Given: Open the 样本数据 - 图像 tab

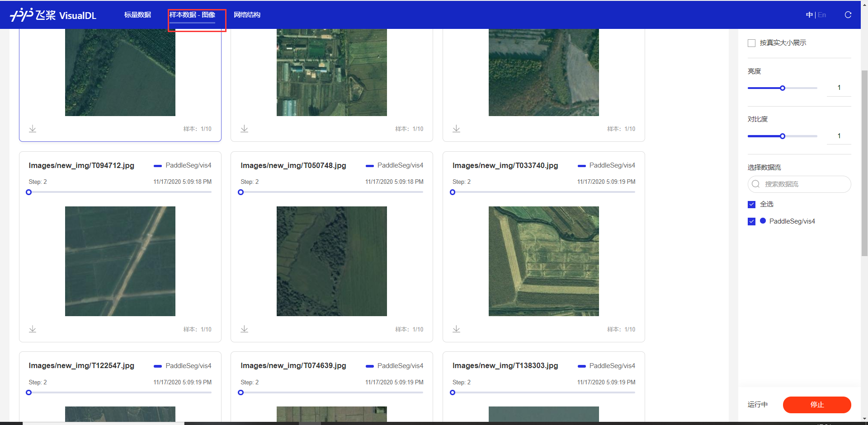Looking at the screenshot, I should 192,15.
